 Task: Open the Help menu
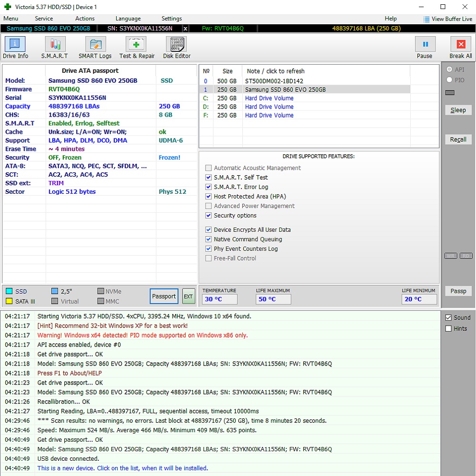coord(391,19)
